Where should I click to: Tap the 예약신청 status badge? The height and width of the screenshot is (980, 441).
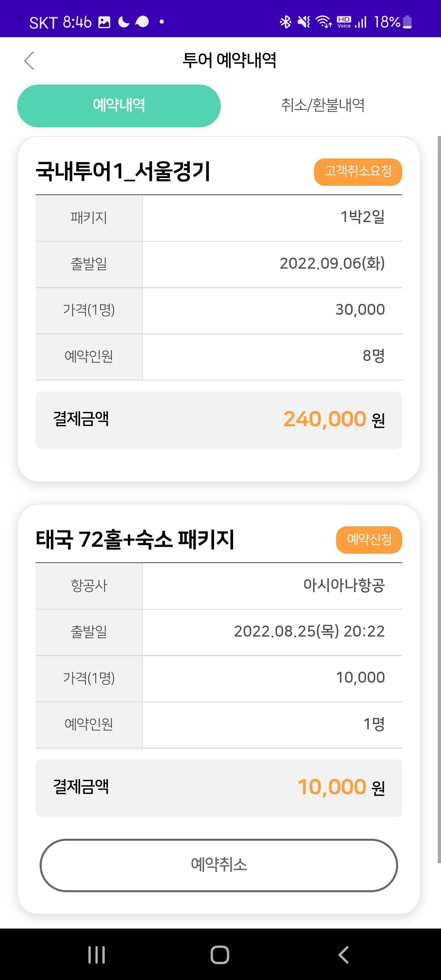point(369,540)
